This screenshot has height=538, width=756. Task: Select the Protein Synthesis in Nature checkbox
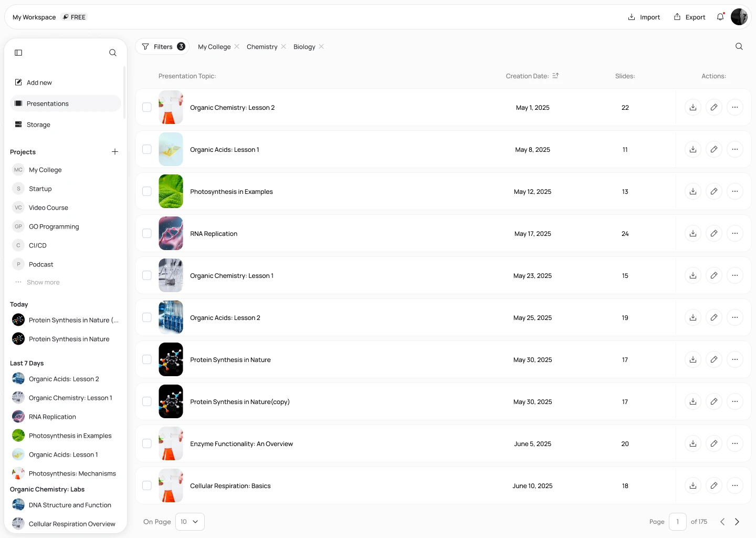coord(147,359)
